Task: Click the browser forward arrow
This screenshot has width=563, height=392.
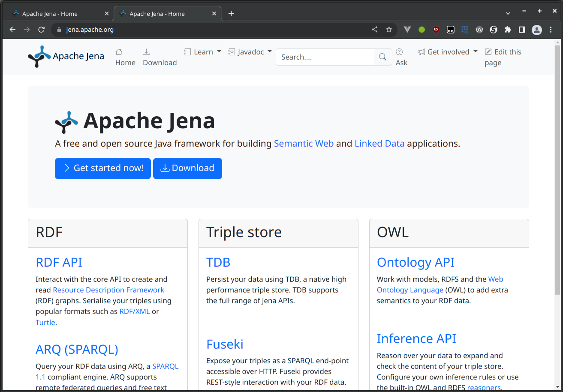Action: [27, 30]
